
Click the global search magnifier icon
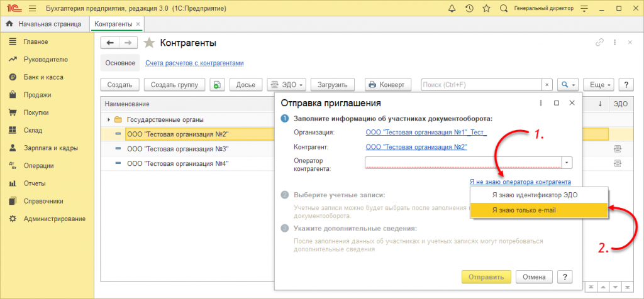click(503, 9)
